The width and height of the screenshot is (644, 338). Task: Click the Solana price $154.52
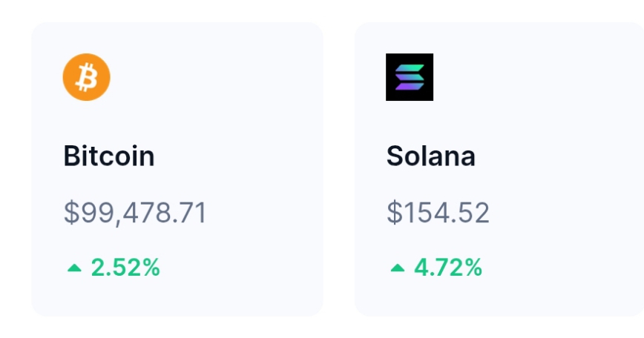(x=438, y=213)
